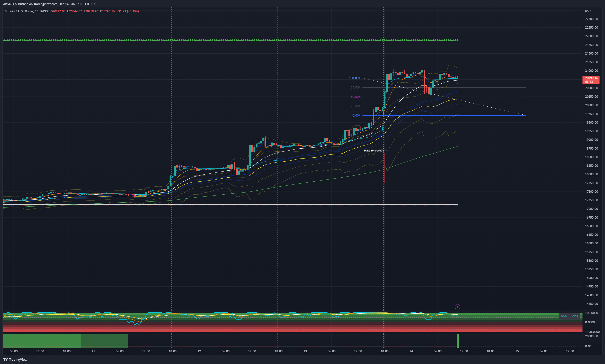Click the purple lightning bolt alert icon
Image resolution: width=605 pixels, height=364 pixels.
tap(457, 307)
